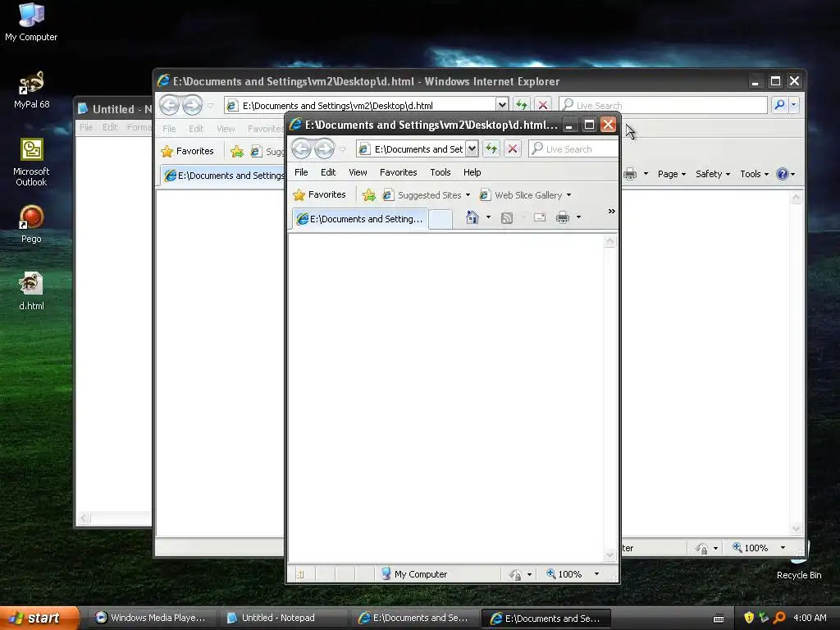Open Suggested Sites dropdown in front window
Screen dimensions: 840x630
point(468,195)
